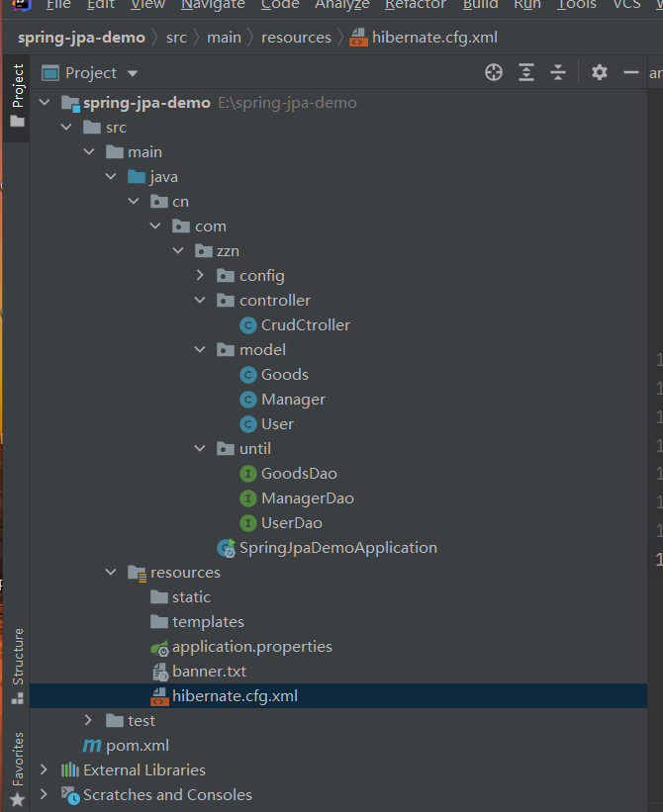The width and height of the screenshot is (663, 812).
Task: Click the spring-jpa-demo module folder icon
Action: (x=70, y=104)
